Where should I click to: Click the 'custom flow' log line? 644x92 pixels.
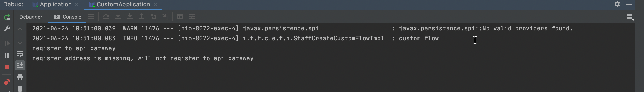click(x=418, y=38)
